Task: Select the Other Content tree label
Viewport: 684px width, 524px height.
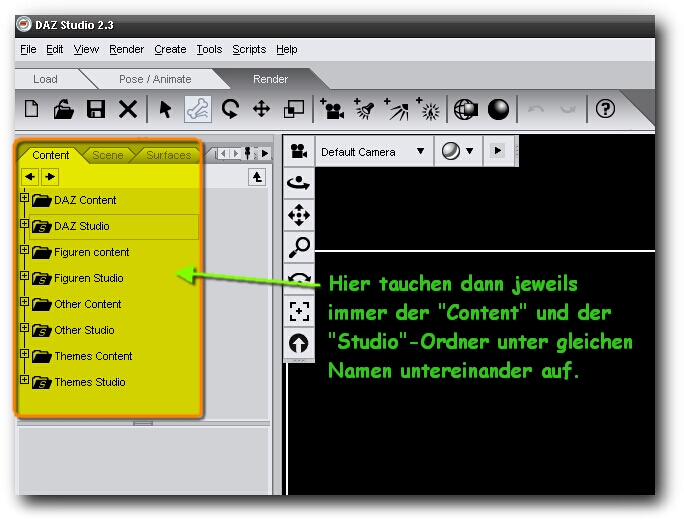Action: pyautogui.click(x=88, y=304)
